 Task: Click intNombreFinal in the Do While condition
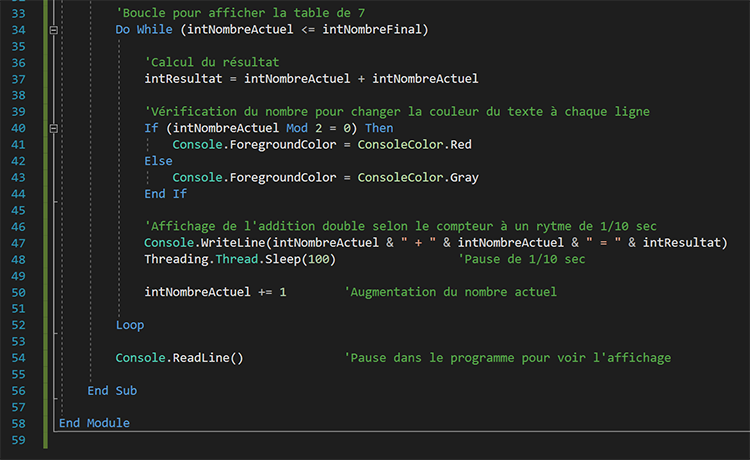372,30
